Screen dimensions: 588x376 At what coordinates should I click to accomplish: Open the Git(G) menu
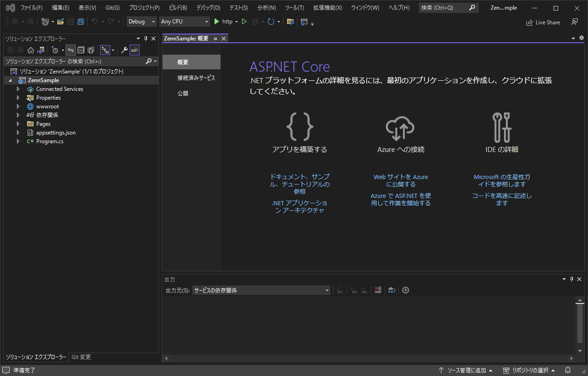(x=113, y=8)
